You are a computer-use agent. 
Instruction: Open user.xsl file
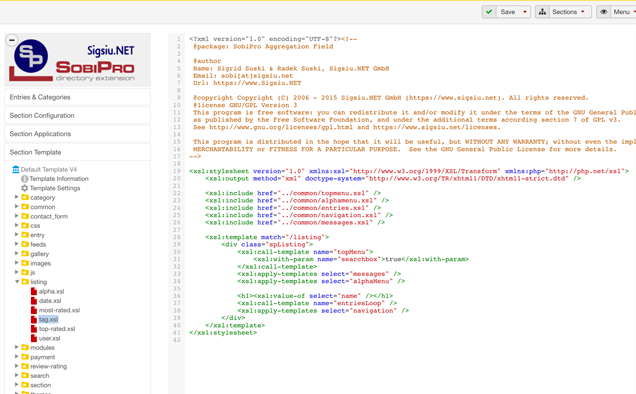tap(49, 338)
